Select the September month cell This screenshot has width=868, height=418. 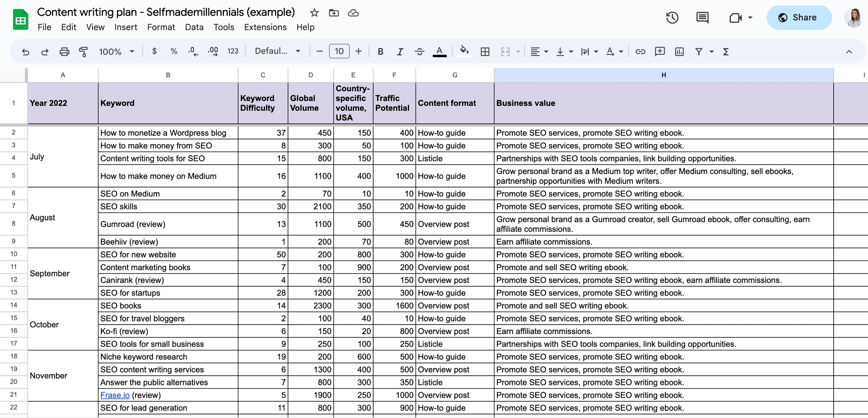(63, 273)
